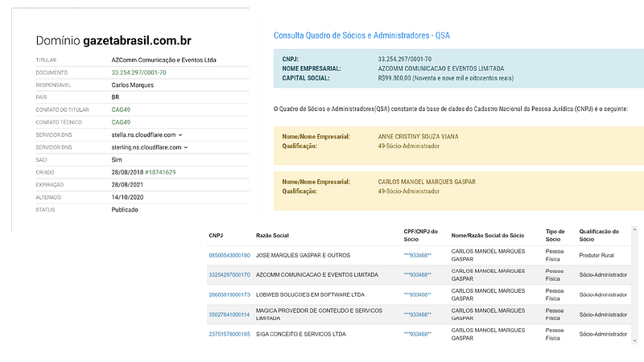Open ticket link #18741629

pos(160,172)
